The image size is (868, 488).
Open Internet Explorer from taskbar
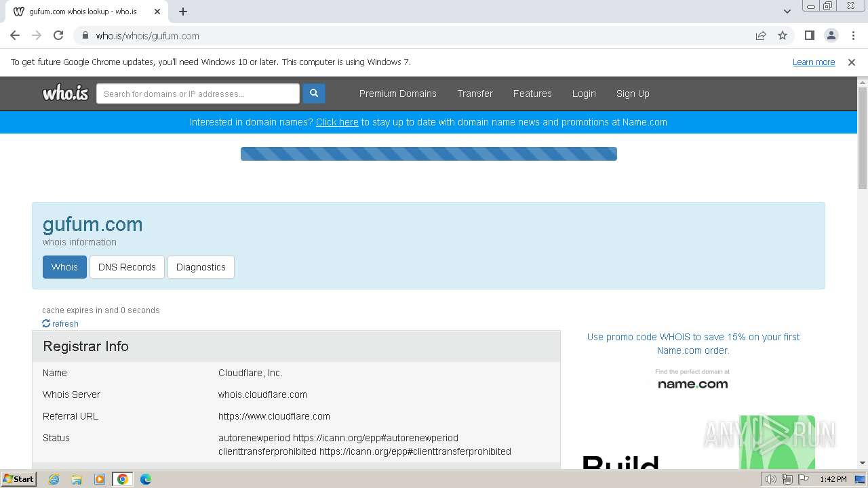54,479
